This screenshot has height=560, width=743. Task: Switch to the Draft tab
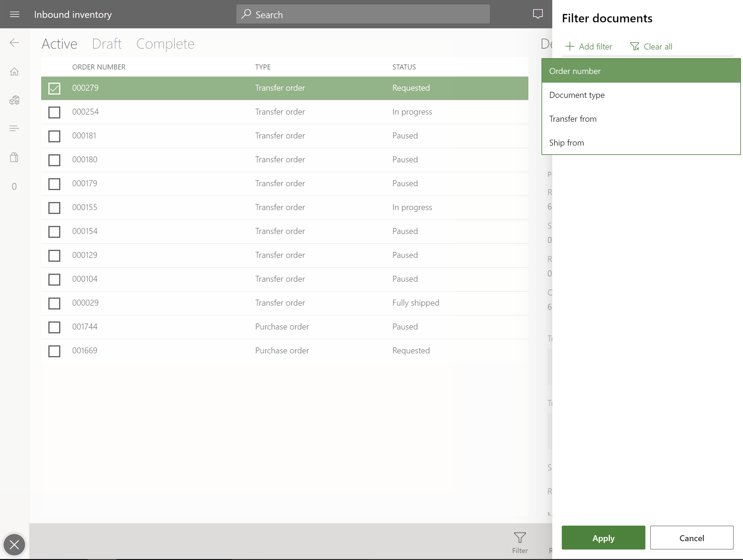click(x=107, y=43)
